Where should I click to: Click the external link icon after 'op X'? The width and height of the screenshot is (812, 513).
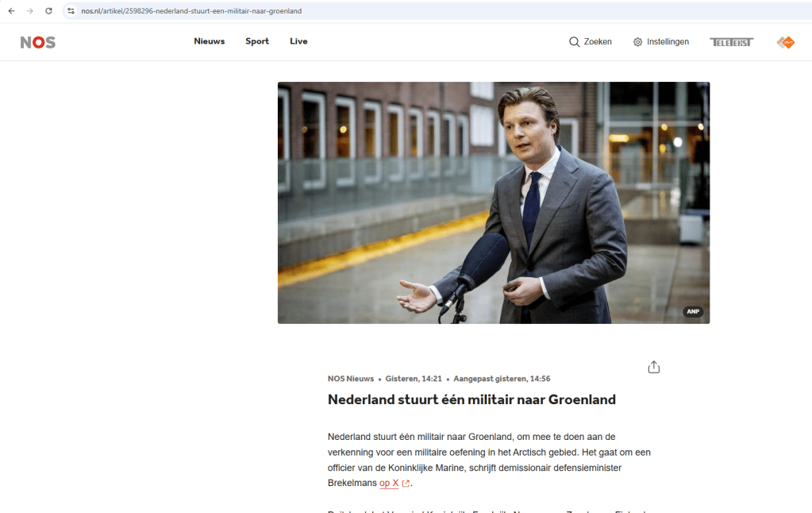pos(406,484)
